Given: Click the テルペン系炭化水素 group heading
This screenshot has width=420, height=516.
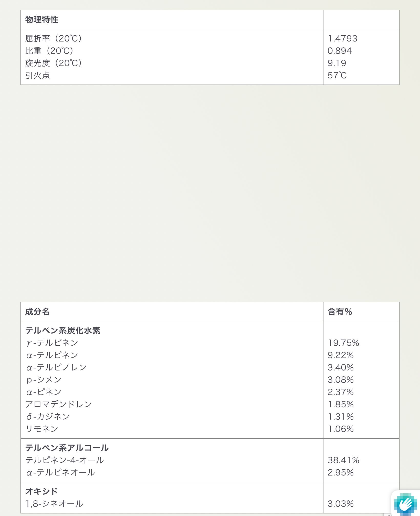Looking at the screenshot, I should pyautogui.click(x=63, y=331).
